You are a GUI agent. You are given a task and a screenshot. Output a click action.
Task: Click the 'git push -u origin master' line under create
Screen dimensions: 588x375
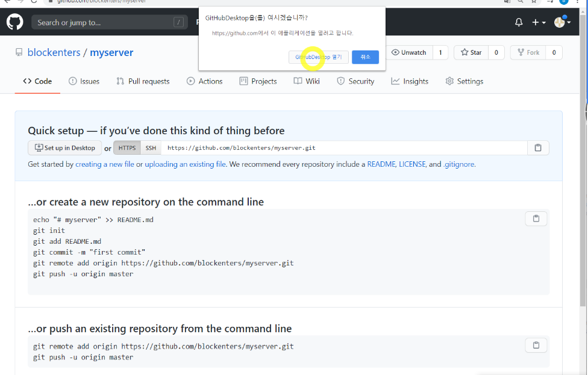pos(83,274)
